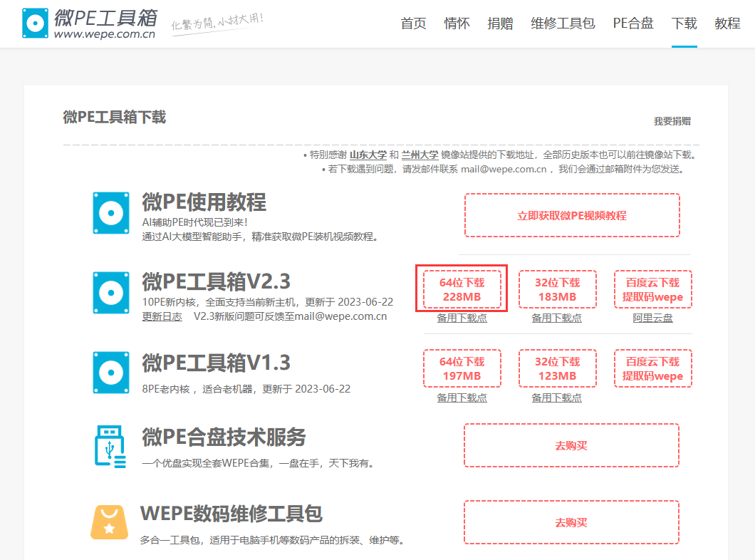Go to the 捐赠 page in navigation

[500, 23]
